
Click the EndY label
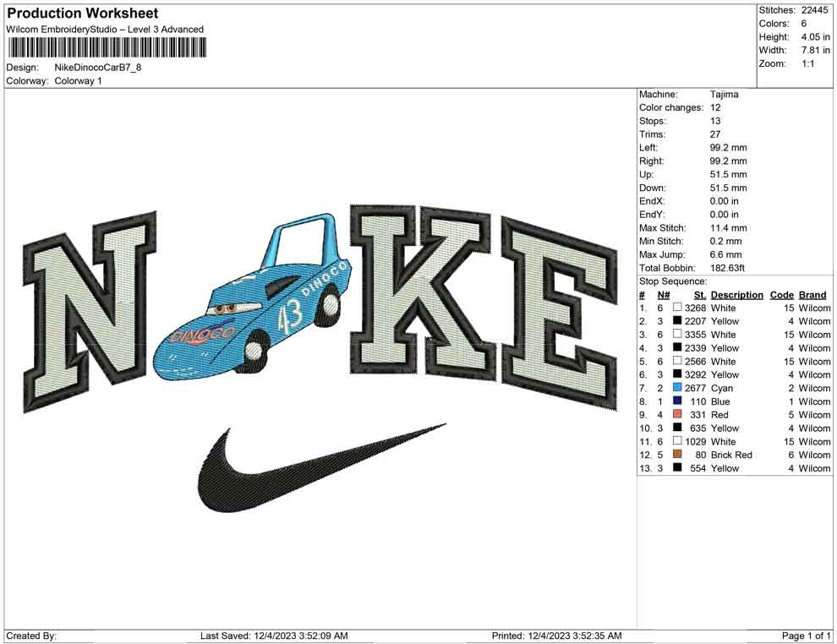pos(652,214)
